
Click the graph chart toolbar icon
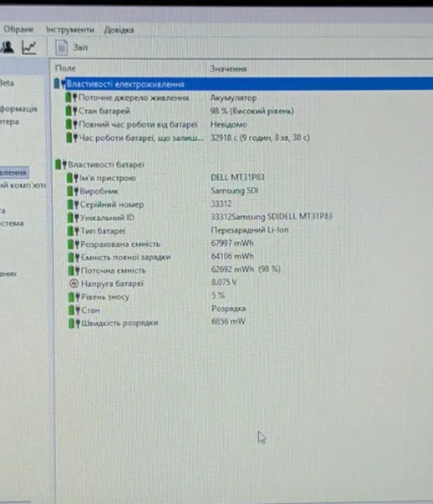[29, 47]
